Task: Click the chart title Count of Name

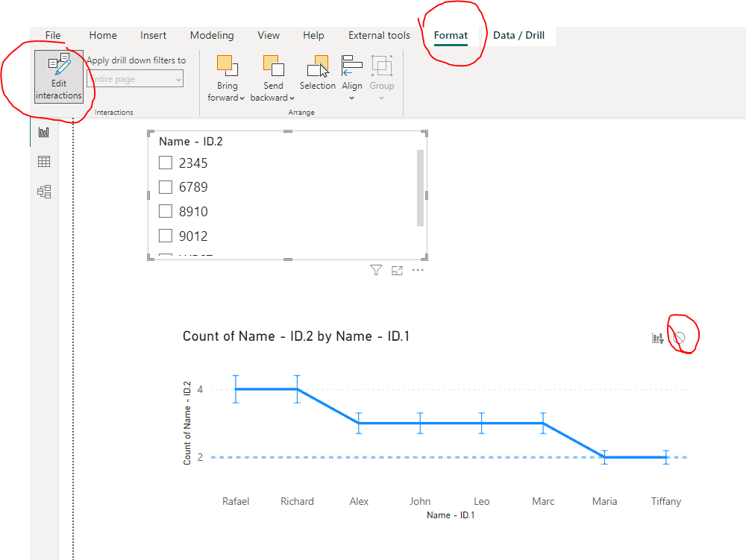Action: click(296, 336)
